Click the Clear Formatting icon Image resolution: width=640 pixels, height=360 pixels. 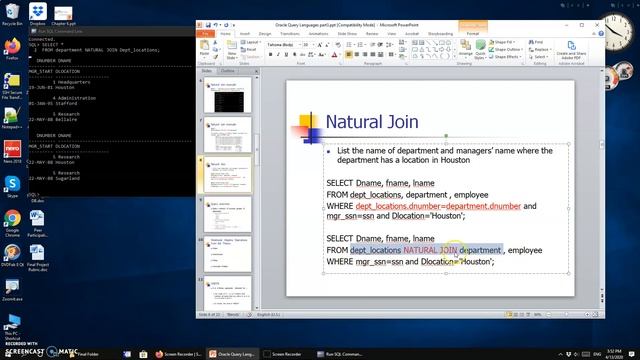(338, 44)
